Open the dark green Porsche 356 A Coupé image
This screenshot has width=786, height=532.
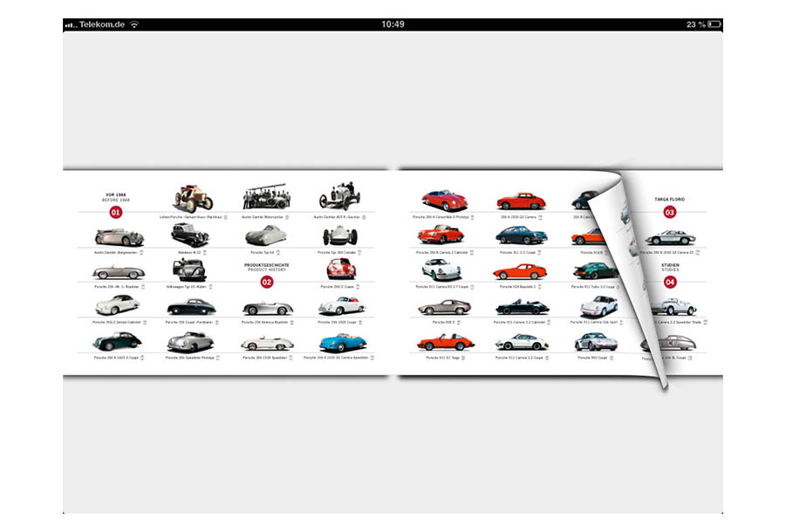tap(117, 342)
